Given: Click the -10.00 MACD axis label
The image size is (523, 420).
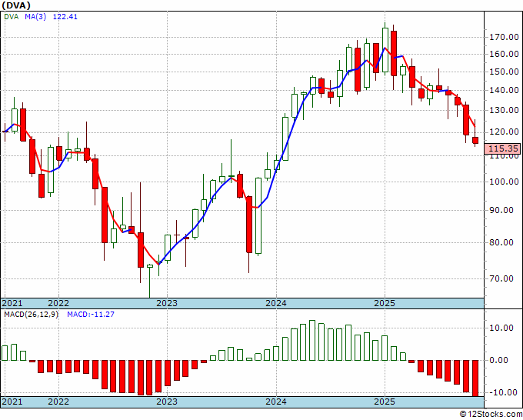Looking at the screenshot, I should click(x=501, y=392).
